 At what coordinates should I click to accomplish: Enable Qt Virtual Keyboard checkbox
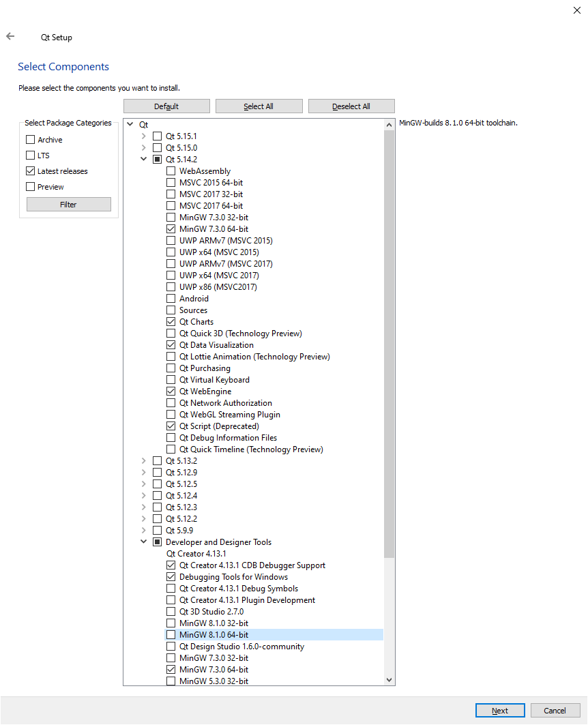click(171, 380)
